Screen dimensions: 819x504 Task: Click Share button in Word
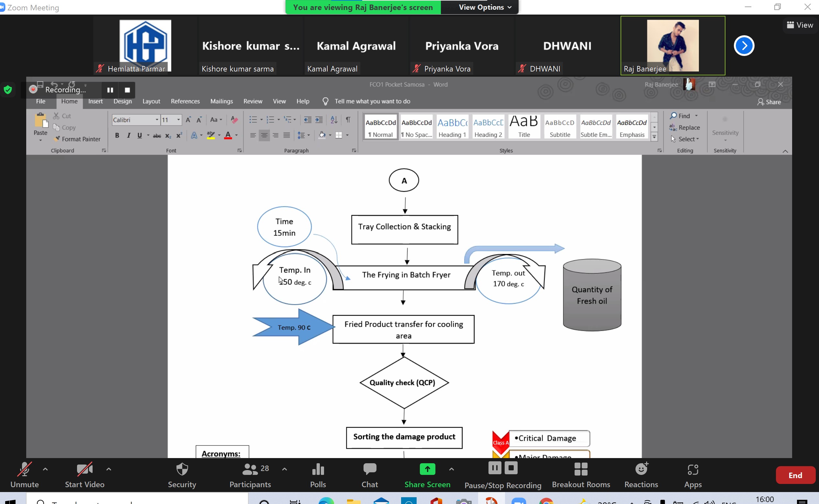coord(769,102)
